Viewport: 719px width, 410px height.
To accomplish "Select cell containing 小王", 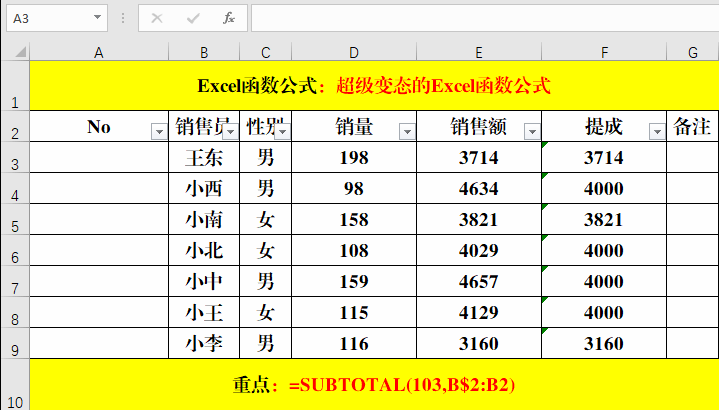I will click(x=204, y=312).
